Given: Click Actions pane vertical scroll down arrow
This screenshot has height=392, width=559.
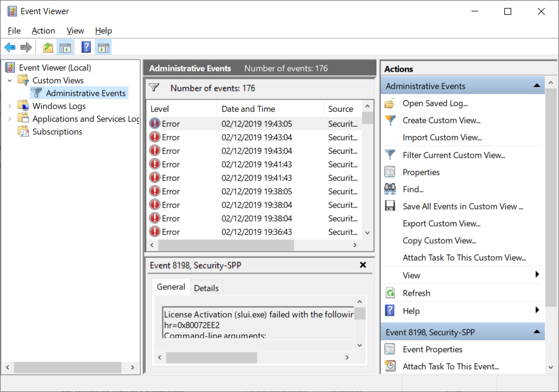Looking at the screenshot, I should tap(551, 367).
